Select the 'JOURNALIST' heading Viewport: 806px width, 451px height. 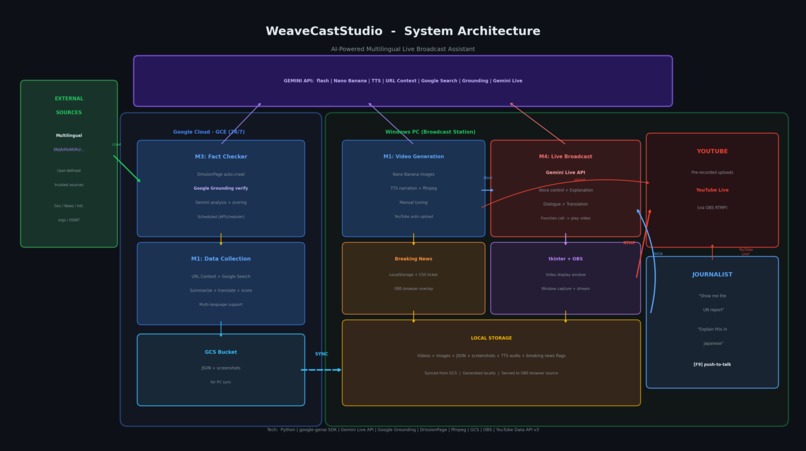coord(712,275)
